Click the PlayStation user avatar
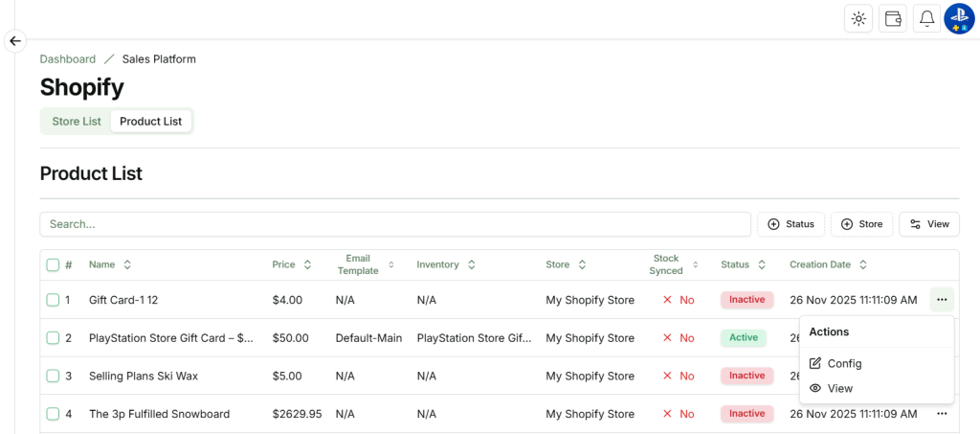Viewport: 980px width, 434px height. [x=959, y=18]
